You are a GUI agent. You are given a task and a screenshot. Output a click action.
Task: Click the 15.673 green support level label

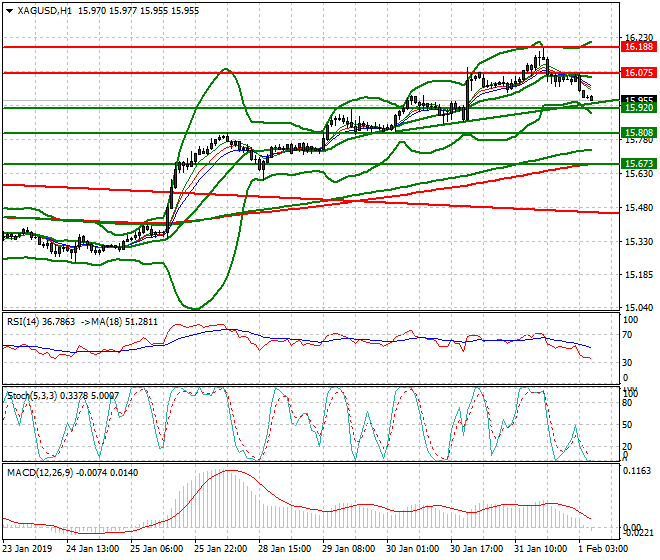click(639, 164)
